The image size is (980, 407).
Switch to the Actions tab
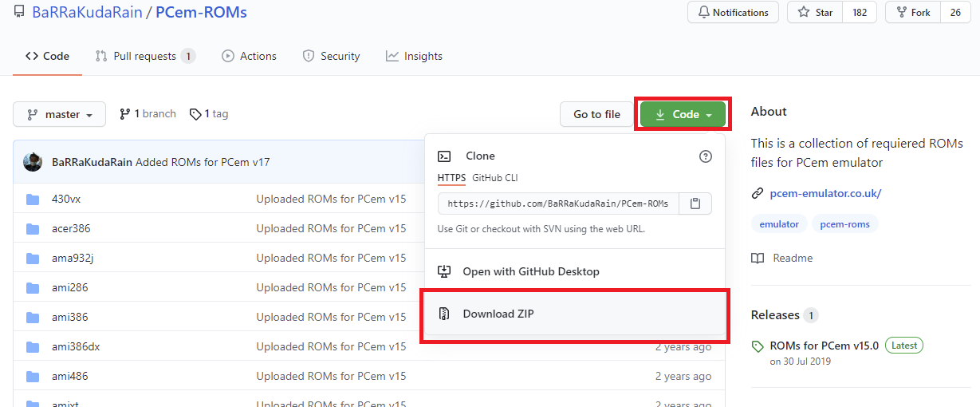(x=249, y=56)
